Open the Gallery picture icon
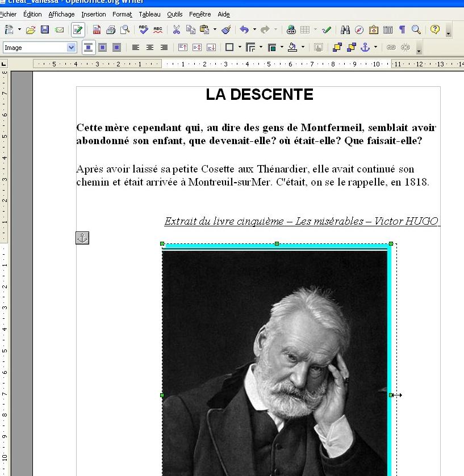Screen dimensions: 464x476 (x=374, y=30)
